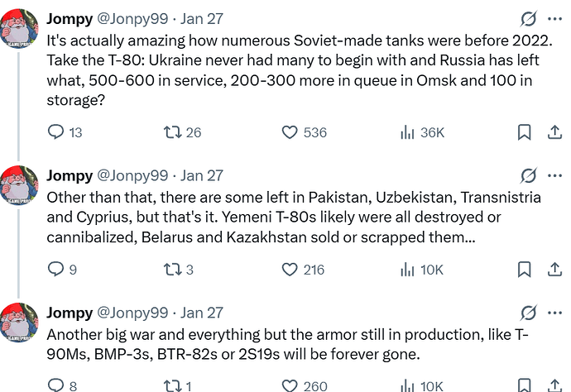Bookmark the tweet mentioning Yemeni T-80s

point(524,269)
